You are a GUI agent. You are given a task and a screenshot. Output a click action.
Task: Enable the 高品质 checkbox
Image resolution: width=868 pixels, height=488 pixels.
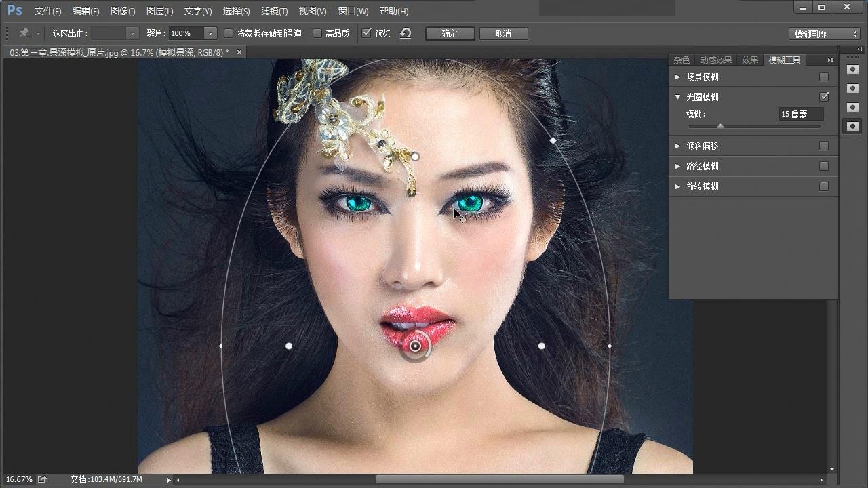317,33
